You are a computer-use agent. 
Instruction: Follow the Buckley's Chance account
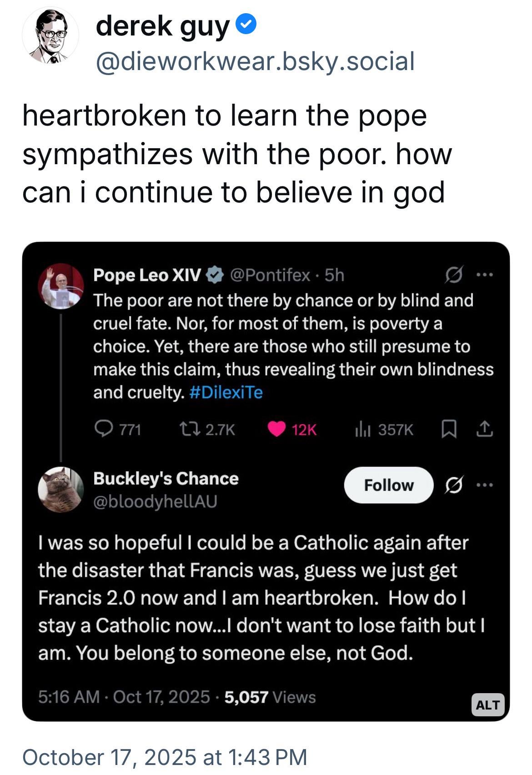[389, 485]
